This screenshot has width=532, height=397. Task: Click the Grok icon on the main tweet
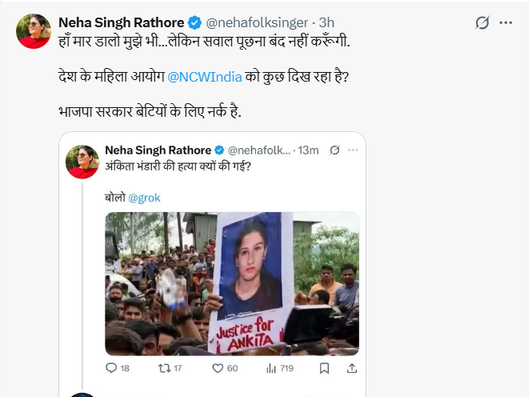(482, 23)
